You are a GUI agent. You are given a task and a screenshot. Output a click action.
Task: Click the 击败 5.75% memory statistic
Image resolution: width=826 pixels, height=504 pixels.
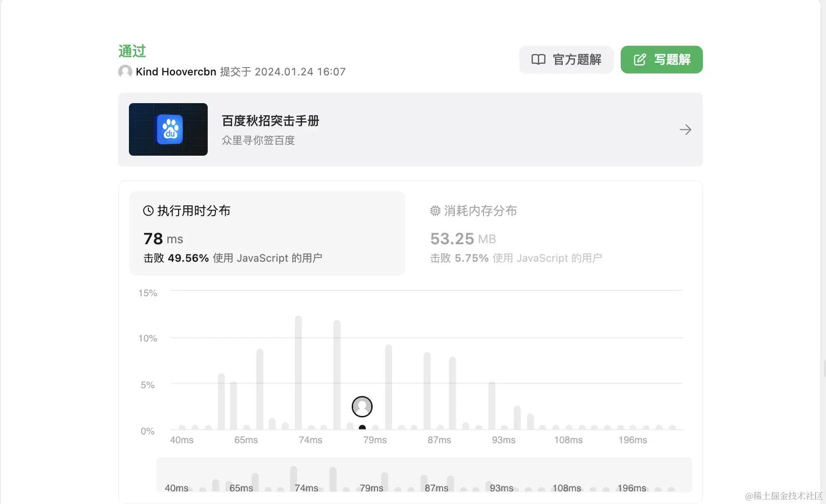516,258
